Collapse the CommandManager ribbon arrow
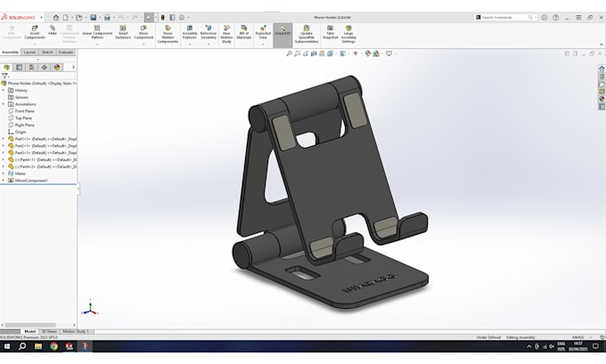 (602, 44)
